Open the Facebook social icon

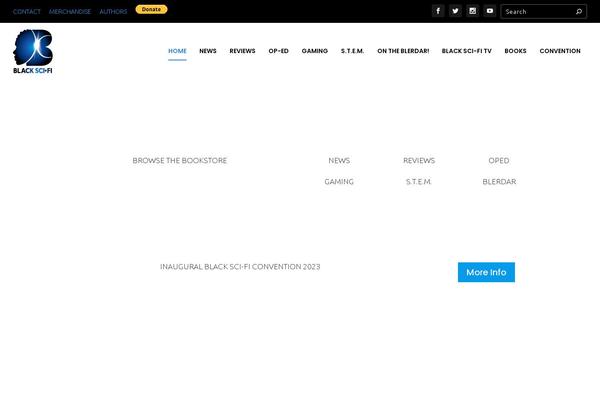tap(438, 11)
